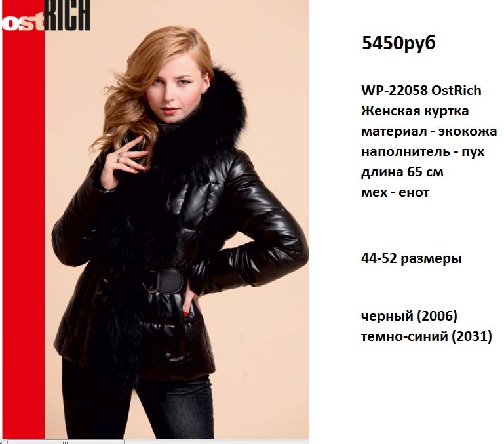Viewport: 504px width, 444px height.
Task: Click empty scrollbar track right of thumb
Action: (x=216, y=442)
